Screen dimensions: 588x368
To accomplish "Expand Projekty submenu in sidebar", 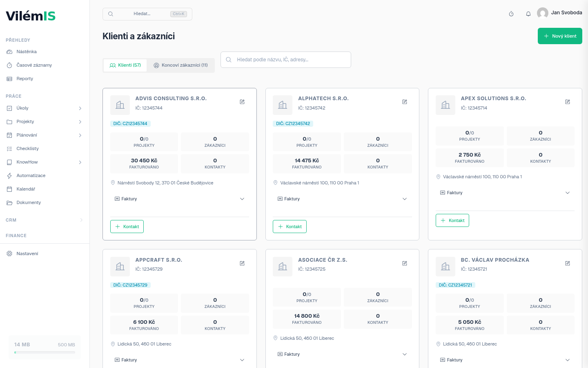I will [80, 122].
